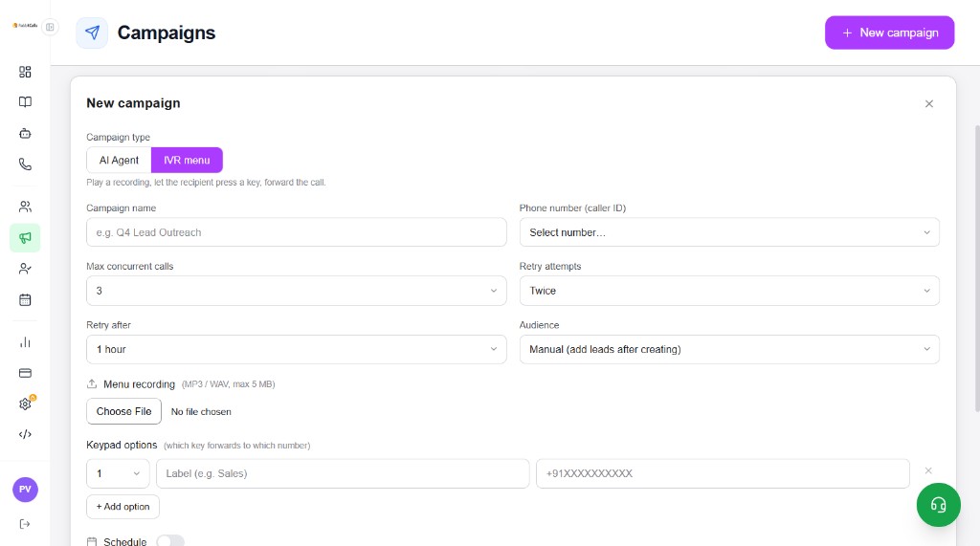Open the billing card icon in sidebar
The height and width of the screenshot is (546, 980).
coord(25,373)
